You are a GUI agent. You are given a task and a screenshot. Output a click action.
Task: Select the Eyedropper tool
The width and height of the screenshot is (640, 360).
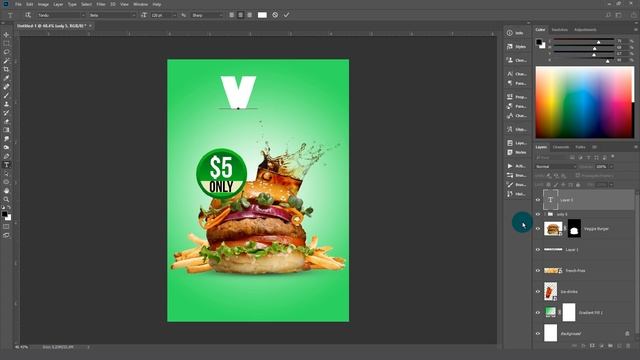pyautogui.click(x=6, y=78)
